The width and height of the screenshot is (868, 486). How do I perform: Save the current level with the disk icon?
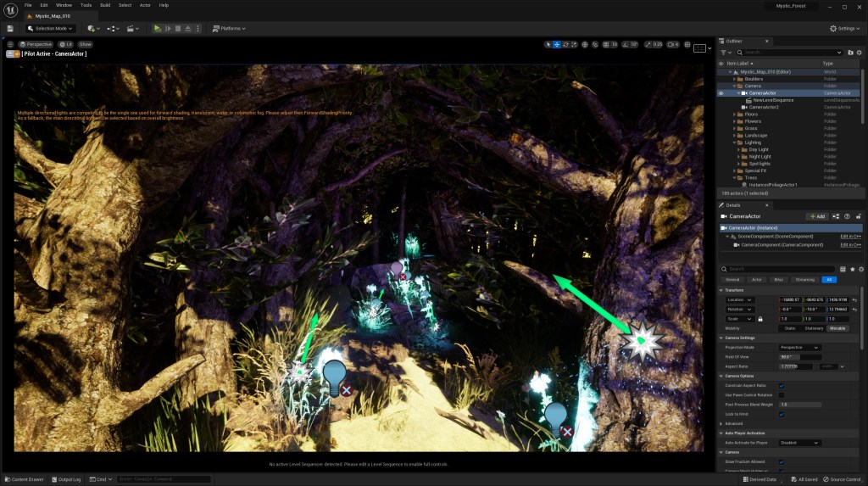point(9,28)
